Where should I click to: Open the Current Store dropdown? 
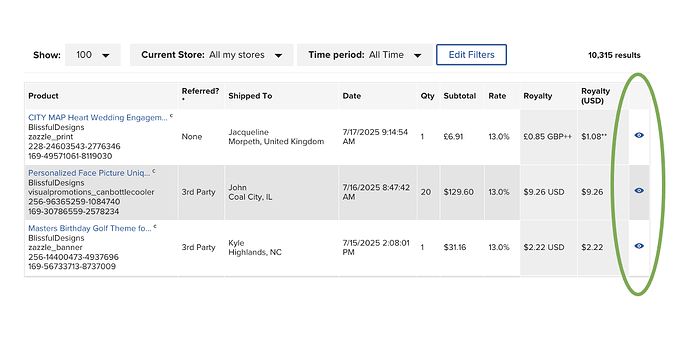click(x=212, y=55)
